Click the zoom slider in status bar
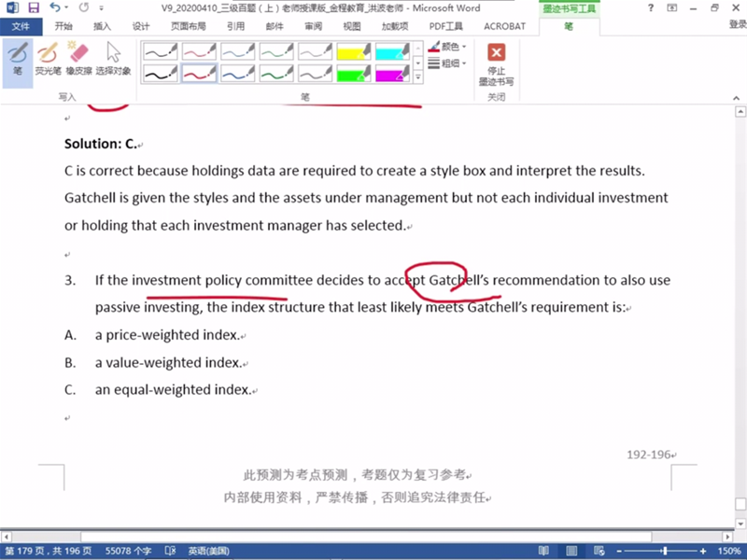This screenshot has height=560, width=747. point(666,551)
